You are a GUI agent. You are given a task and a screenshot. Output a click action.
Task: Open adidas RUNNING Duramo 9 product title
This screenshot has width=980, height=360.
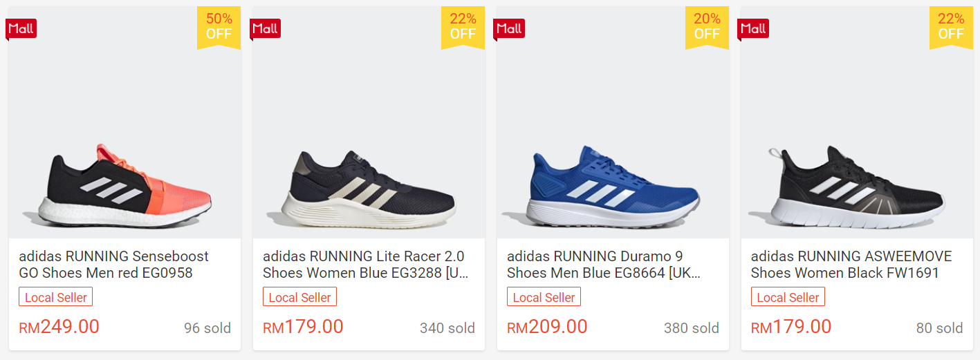coord(604,265)
